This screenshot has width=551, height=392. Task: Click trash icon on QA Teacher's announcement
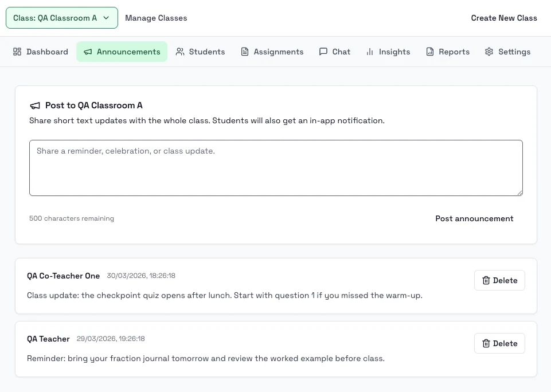486,343
